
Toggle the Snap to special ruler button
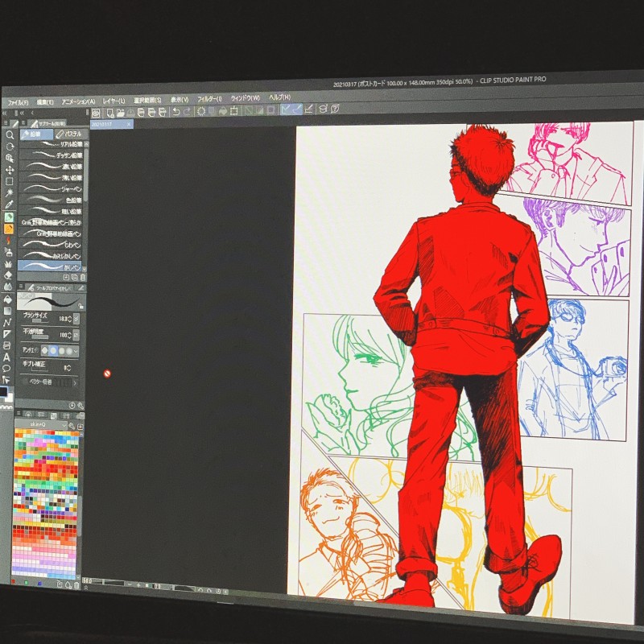click(297, 109)
